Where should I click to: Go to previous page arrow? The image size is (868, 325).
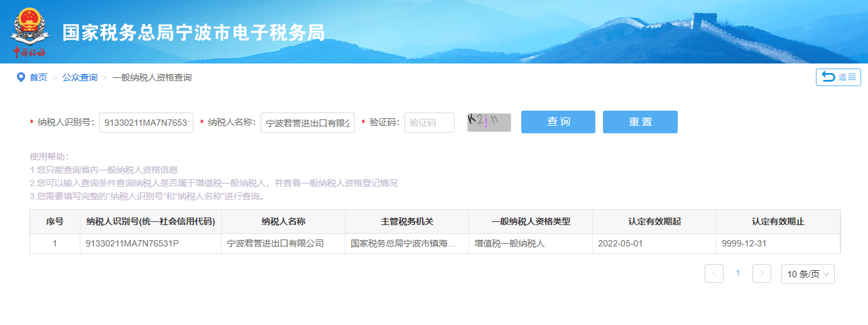point(714,273)
